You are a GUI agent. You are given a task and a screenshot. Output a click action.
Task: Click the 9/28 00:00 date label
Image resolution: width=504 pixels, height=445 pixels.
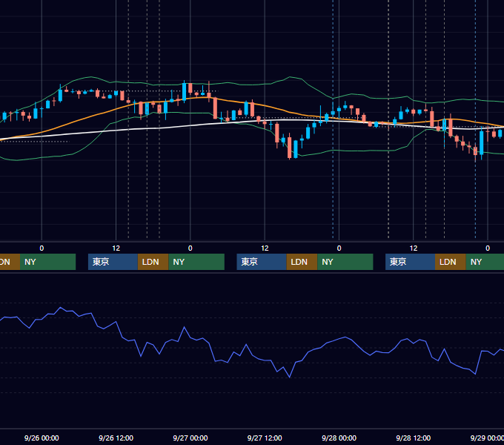pos(339,438)
